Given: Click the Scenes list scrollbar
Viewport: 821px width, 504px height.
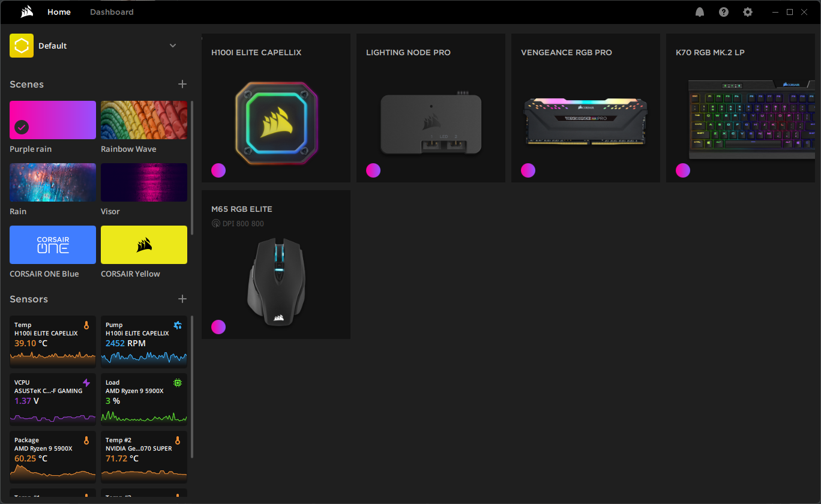Looking at the screenshot, I should (192, 168).
